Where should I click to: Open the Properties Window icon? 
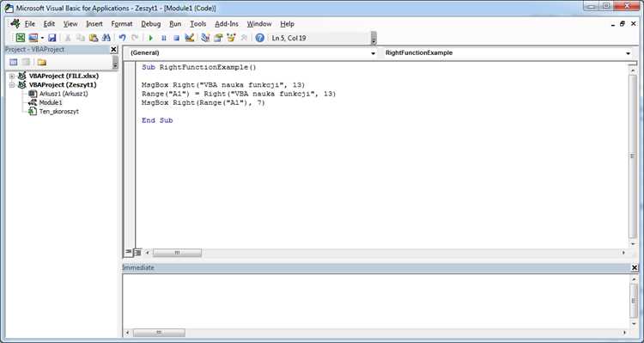pos(218,38)
